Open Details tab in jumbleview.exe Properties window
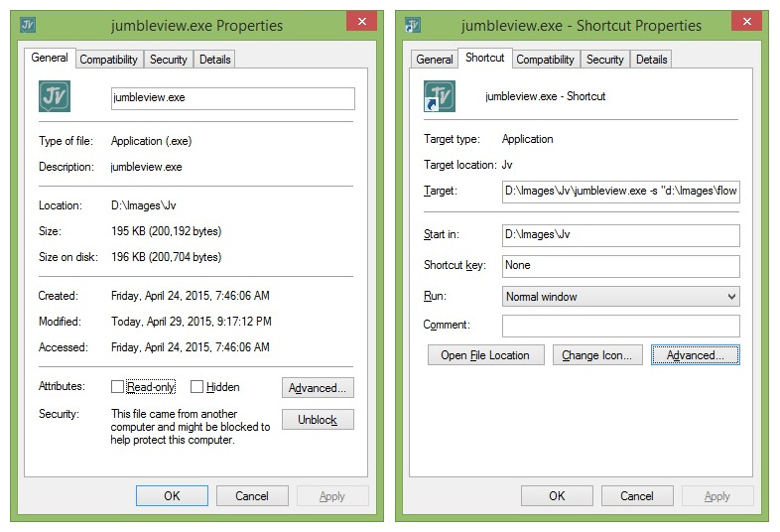The image size is (780, 532). [215, 60]
